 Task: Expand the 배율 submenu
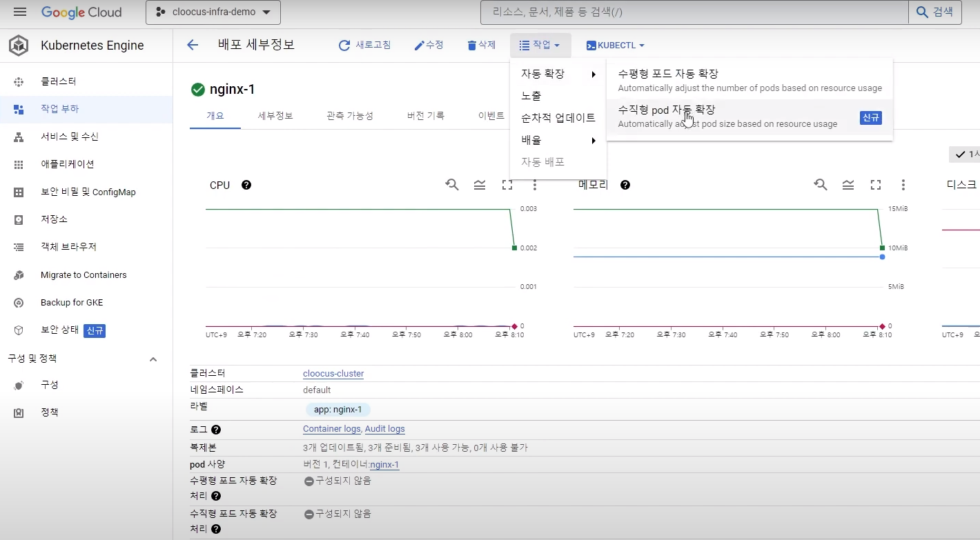pos(558,140)
